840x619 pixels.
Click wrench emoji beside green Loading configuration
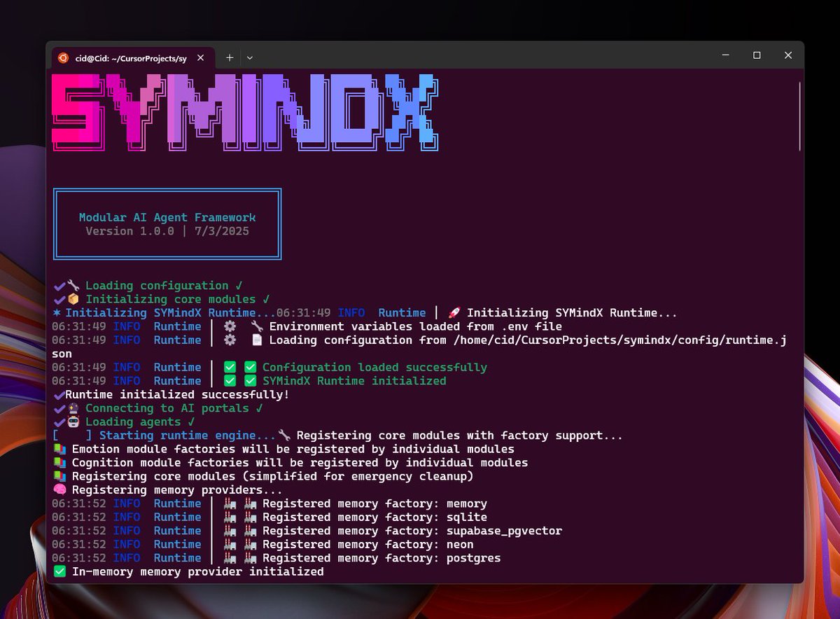click(x=73, y=286)
